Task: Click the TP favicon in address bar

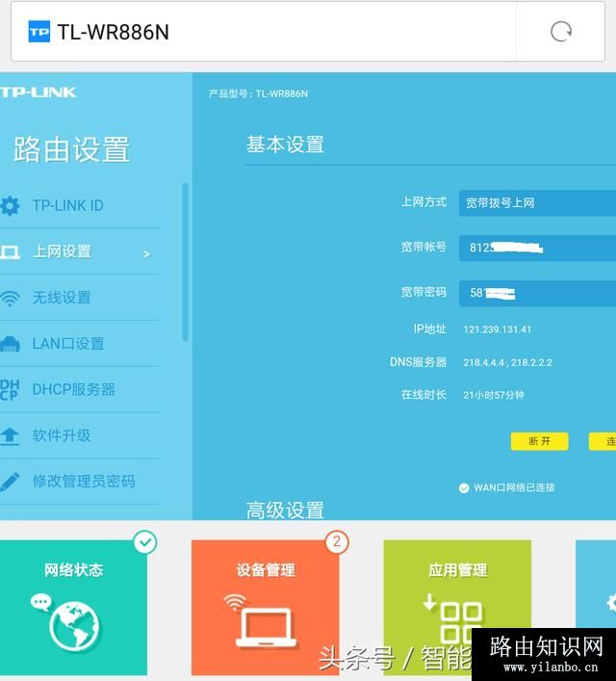Action: pos(39,32)
